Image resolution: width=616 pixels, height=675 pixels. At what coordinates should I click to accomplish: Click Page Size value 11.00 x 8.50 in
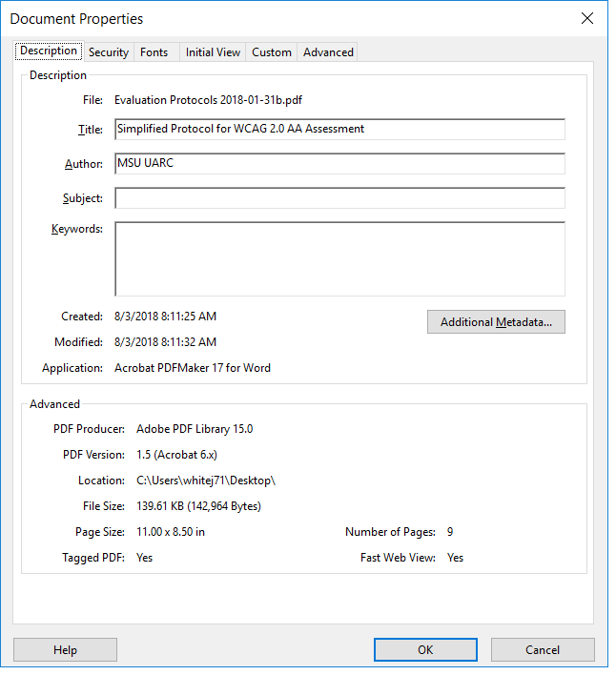coord(171,532)
